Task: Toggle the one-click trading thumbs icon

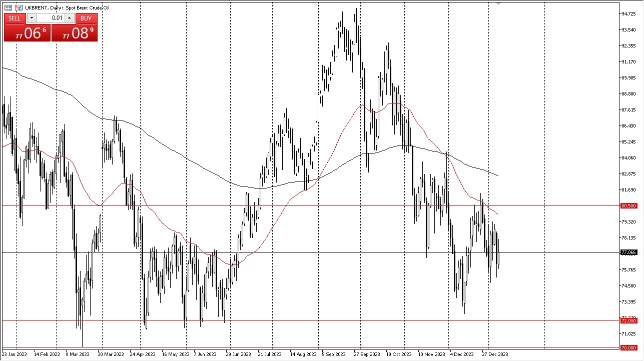Action: click(18, 7)
